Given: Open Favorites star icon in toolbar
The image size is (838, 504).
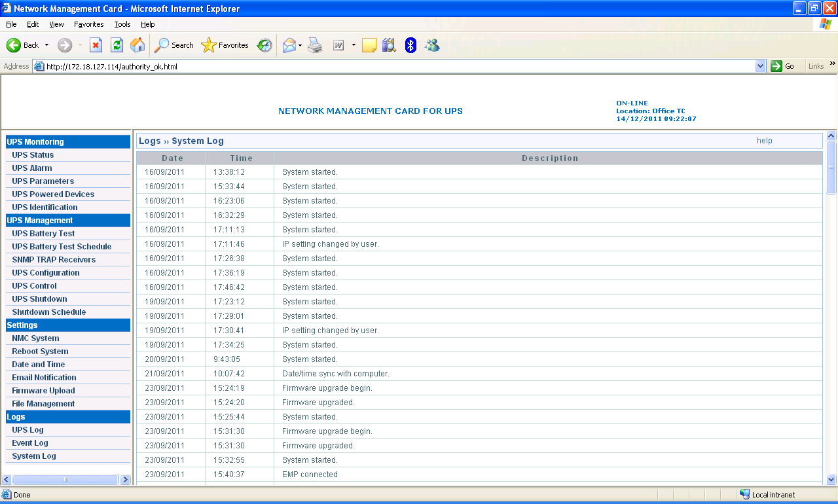Looking at the screenshot, I should [209, 45].
